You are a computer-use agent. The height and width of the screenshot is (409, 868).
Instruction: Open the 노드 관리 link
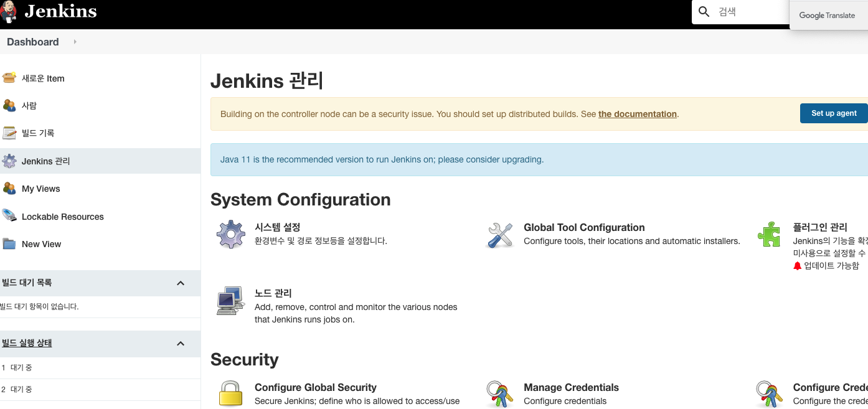[273, 293]
